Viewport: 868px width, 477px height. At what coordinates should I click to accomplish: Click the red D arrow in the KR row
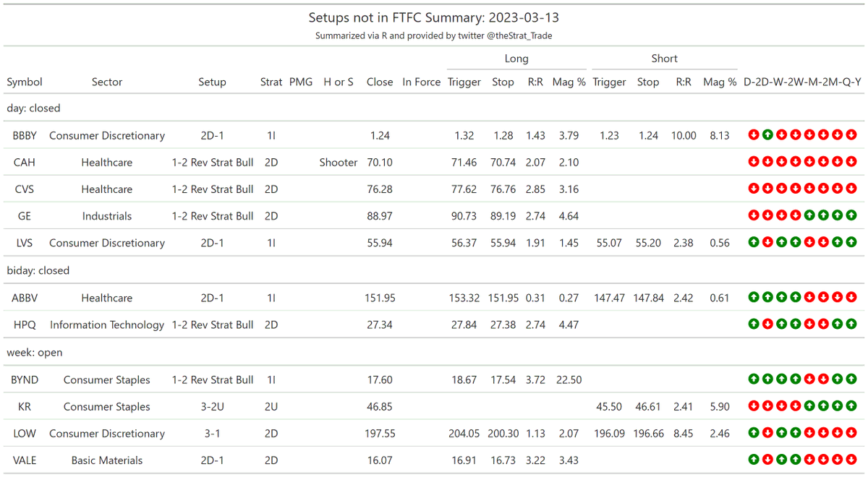(x=754, y=406)
